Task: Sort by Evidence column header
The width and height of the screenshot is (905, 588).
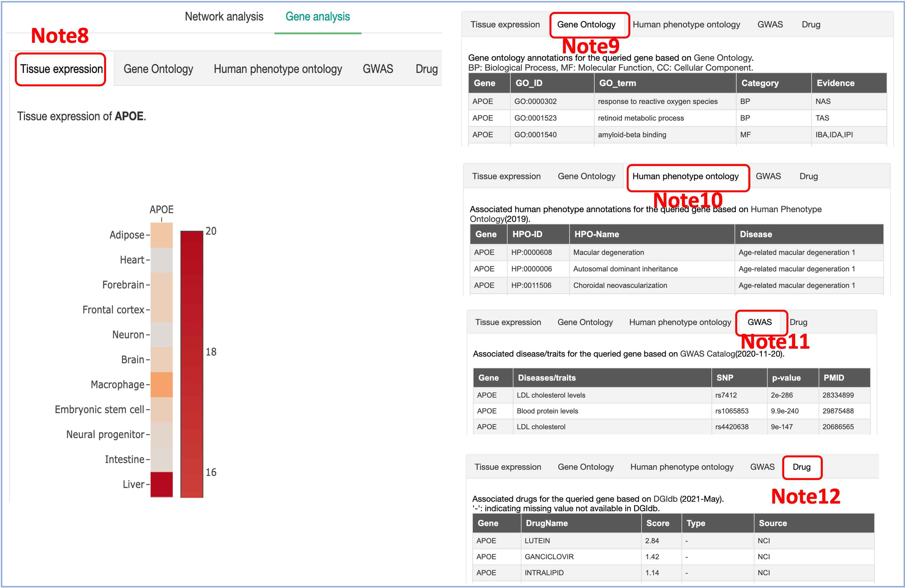Action: tap(849, 83)
